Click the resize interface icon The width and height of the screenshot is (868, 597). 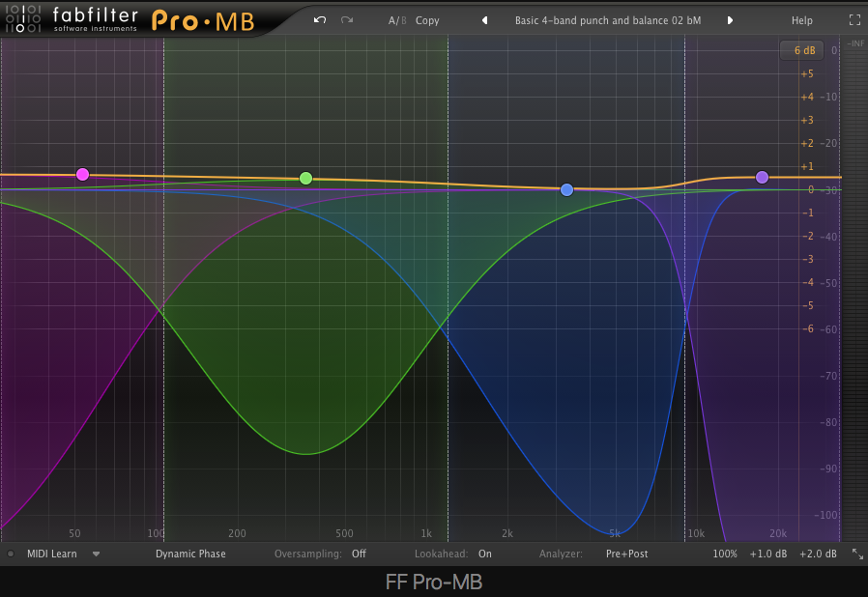point(857,554)
